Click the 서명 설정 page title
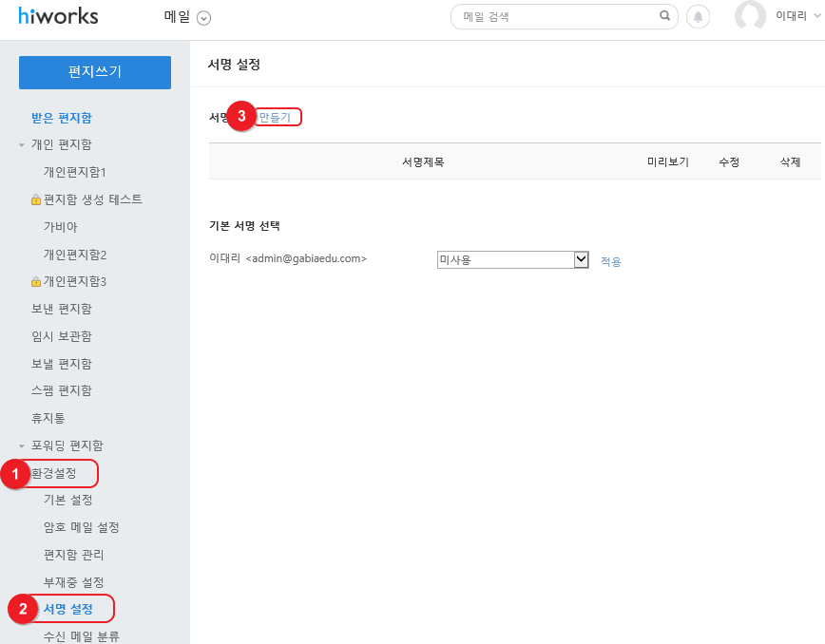Screen dimensions: 825x644 [x=234, y=65]
